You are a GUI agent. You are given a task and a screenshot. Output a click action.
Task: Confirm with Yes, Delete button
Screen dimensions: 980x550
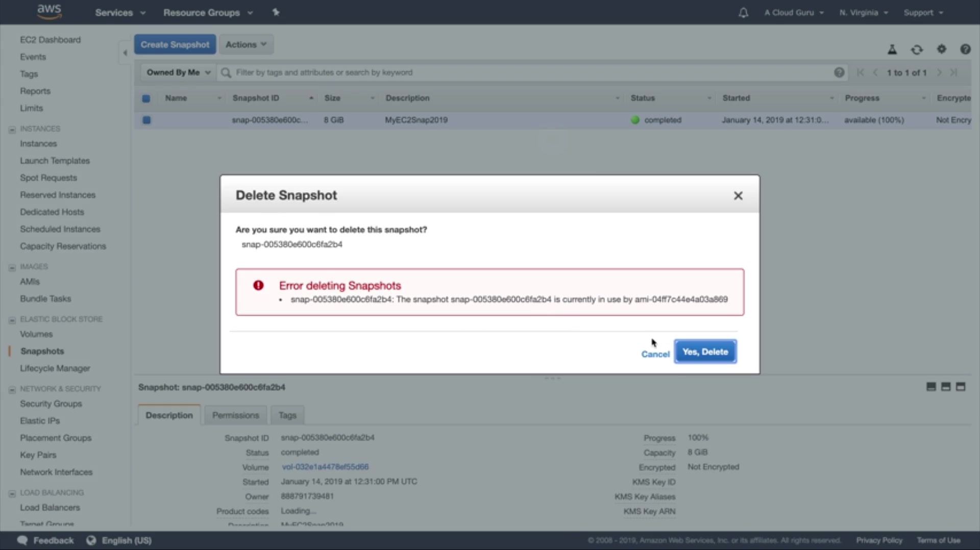pos(705,352)
